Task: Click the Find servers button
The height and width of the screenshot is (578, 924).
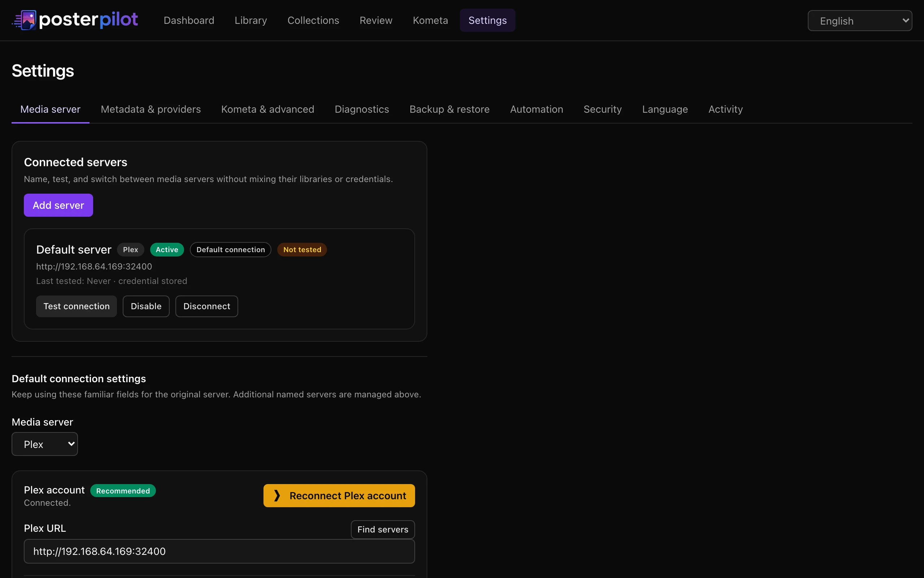Action: pos(383,530)
